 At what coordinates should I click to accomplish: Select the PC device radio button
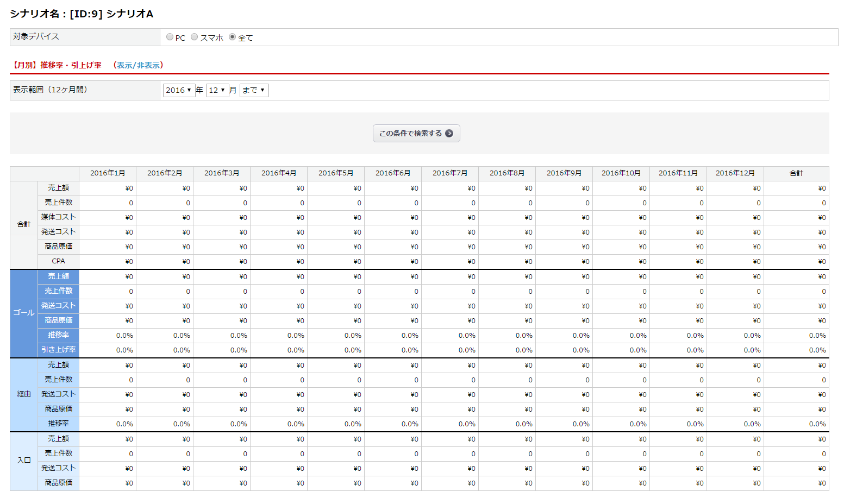click(170, 37)
